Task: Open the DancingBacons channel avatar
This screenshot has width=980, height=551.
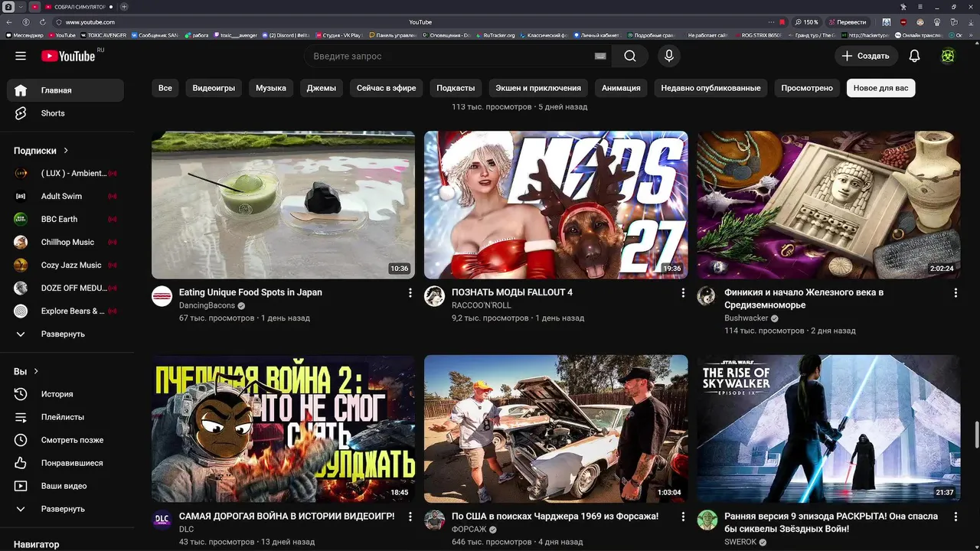Action: click(x=162, y=296)
